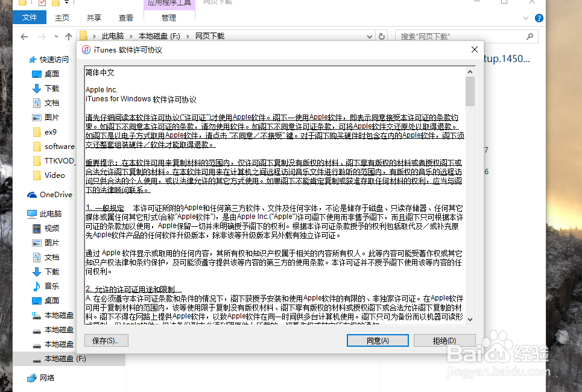Image resolution: width=582 pixels, height=392 pixels.
Task: Open the quick access toolbar dropdown
Action: [67, 2]
